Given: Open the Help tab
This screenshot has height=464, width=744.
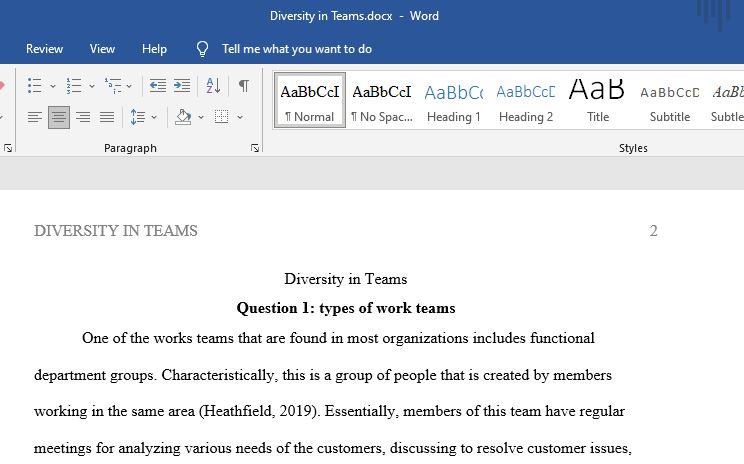Looking at the screenshot, I should (154, 49).
